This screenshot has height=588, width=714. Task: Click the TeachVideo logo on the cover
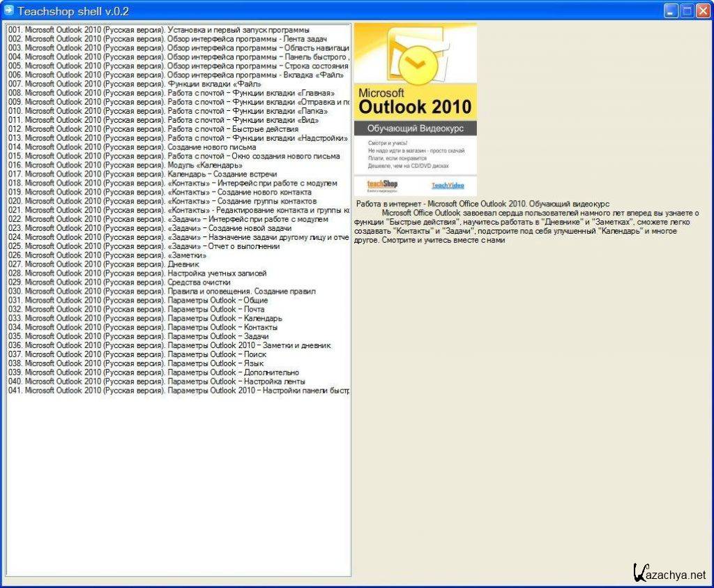pyautogui.click(x=447, y=186)
